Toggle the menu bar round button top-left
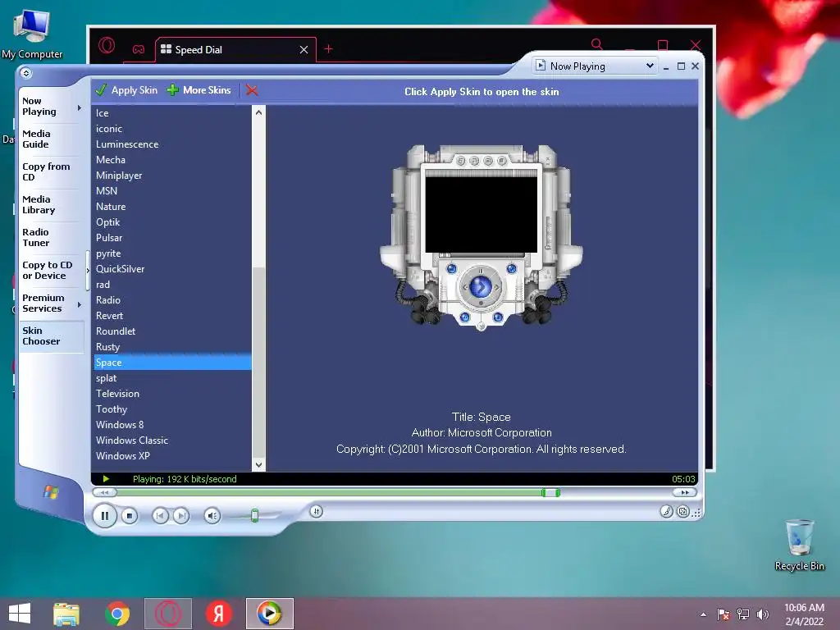Screen dimensions: 840x630 [x=25, y=73]
